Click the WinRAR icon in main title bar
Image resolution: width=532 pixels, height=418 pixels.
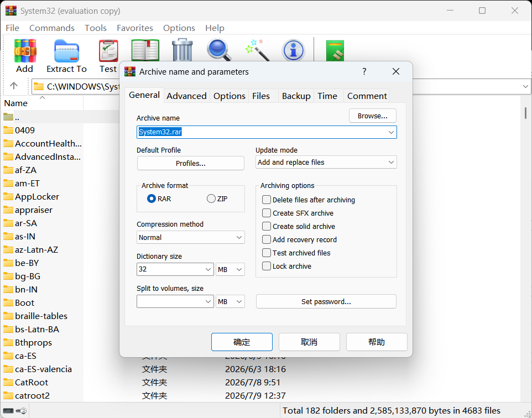tap(11, 11)
